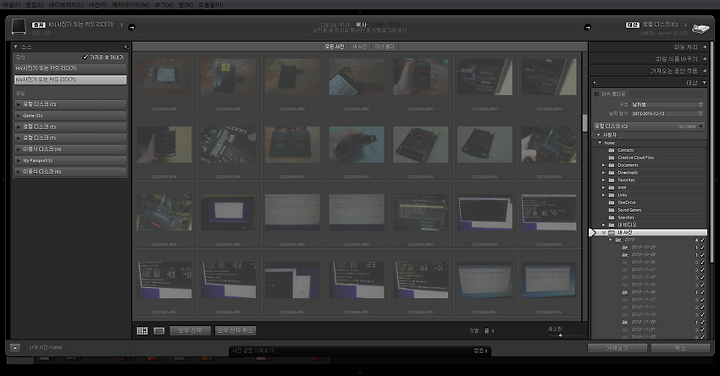Select the 새 사진 tab
The width and height of the screenshot is (720, 376).
[360, 47]
